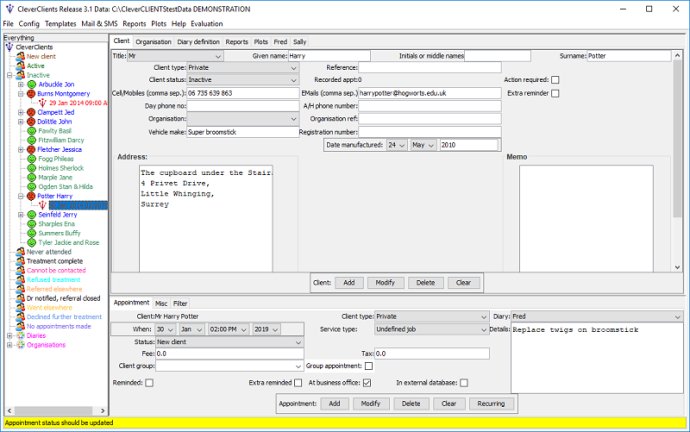Click green smiley beside Tyler Jackie and Rose

[x=31, y=242]
